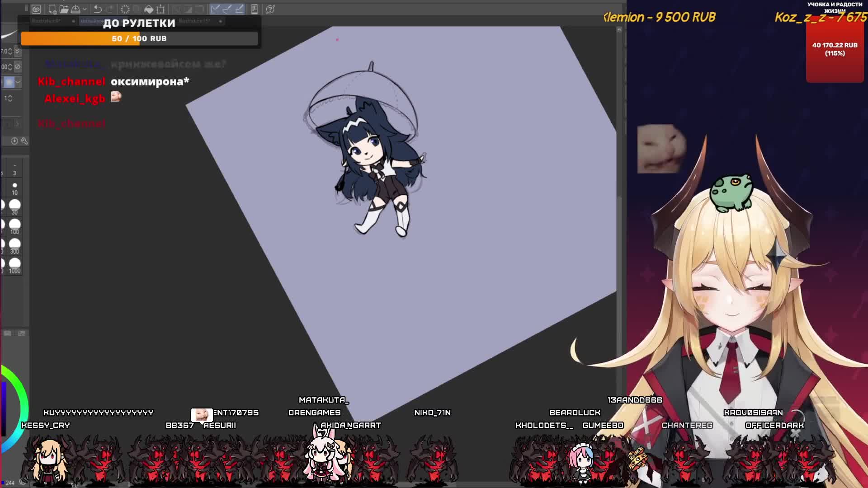
Task: Toggle Snap to Ruler
Action: (215, 9)
